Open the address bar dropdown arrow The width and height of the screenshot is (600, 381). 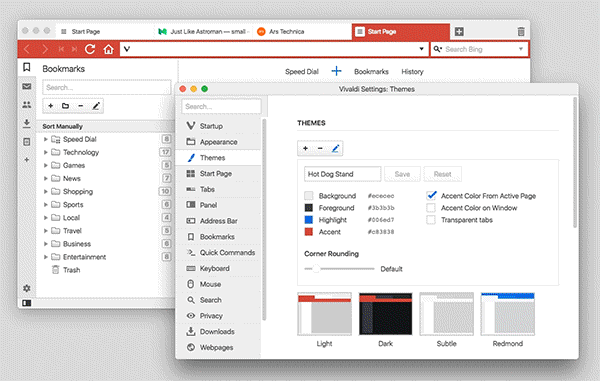tap(421, 49)
